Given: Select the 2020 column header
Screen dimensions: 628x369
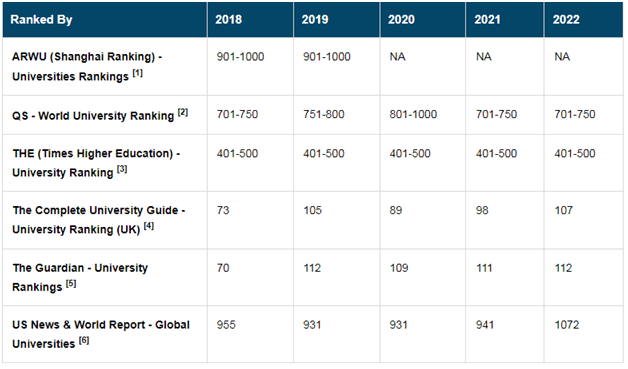Looking at the screenshot, I should 401,20.
